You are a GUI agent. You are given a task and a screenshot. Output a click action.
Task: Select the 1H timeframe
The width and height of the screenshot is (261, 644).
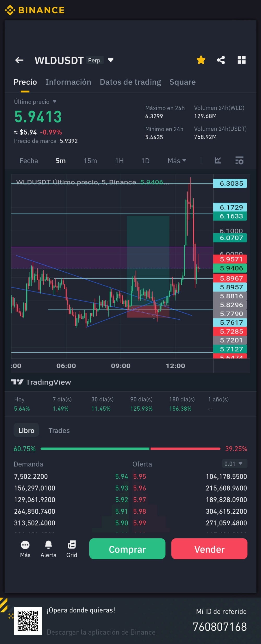click(x=119, y=161)
